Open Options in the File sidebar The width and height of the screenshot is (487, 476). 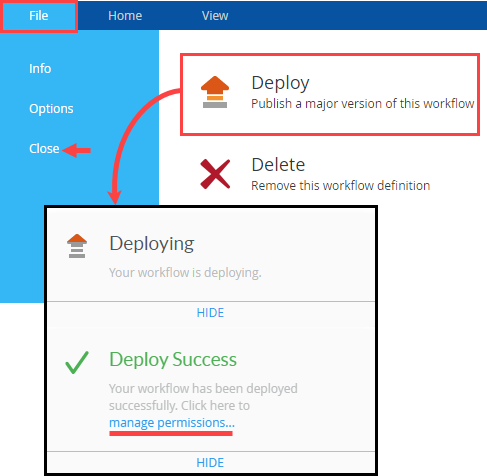coord(51,109)
